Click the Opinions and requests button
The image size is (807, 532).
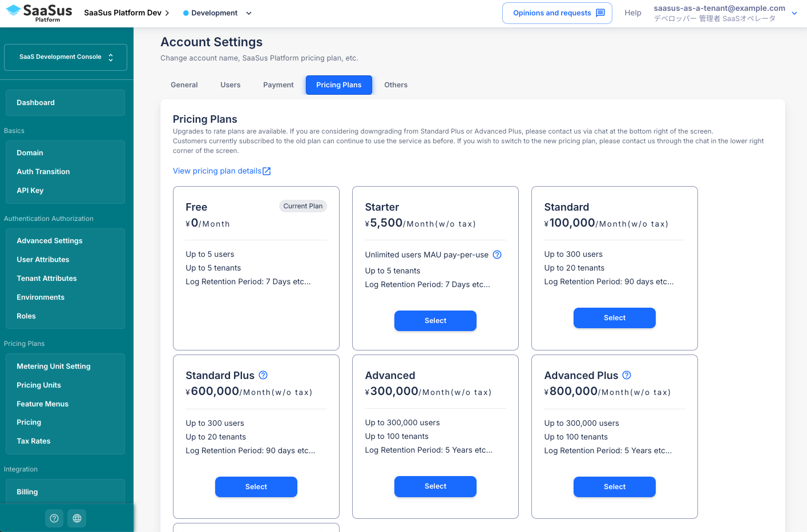(557, 13)
